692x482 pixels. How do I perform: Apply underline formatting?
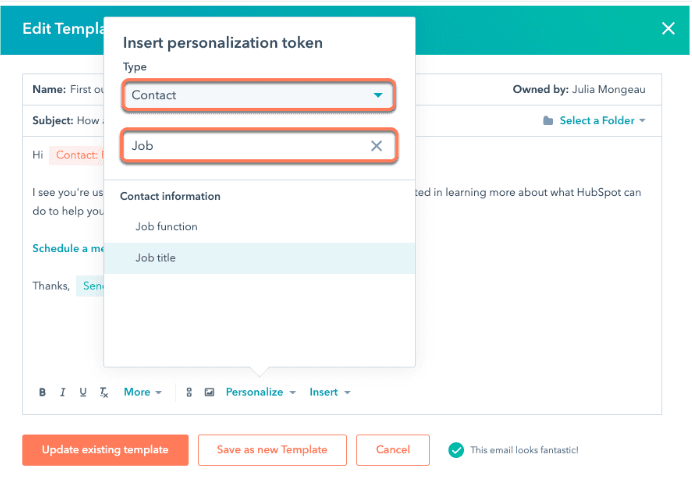83,393
